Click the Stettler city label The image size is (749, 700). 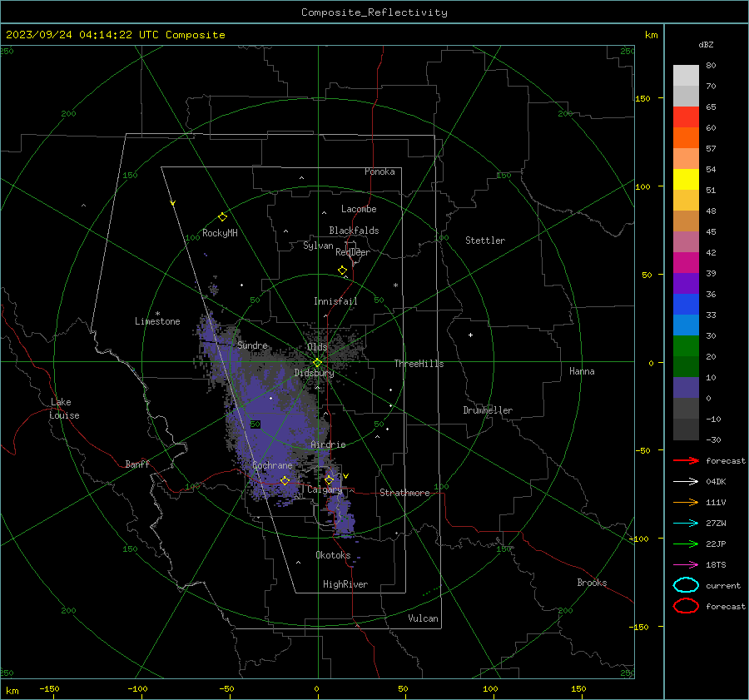pyautogui.click(x=485, y=241)
